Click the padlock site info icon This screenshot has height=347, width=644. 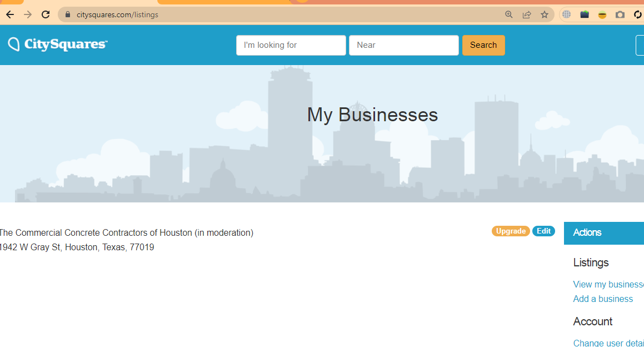68,14
